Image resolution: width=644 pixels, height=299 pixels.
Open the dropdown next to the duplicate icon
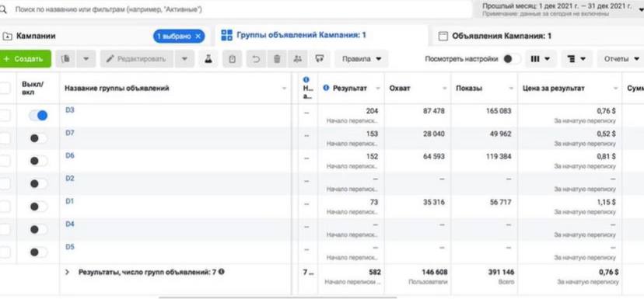(86, 59)
